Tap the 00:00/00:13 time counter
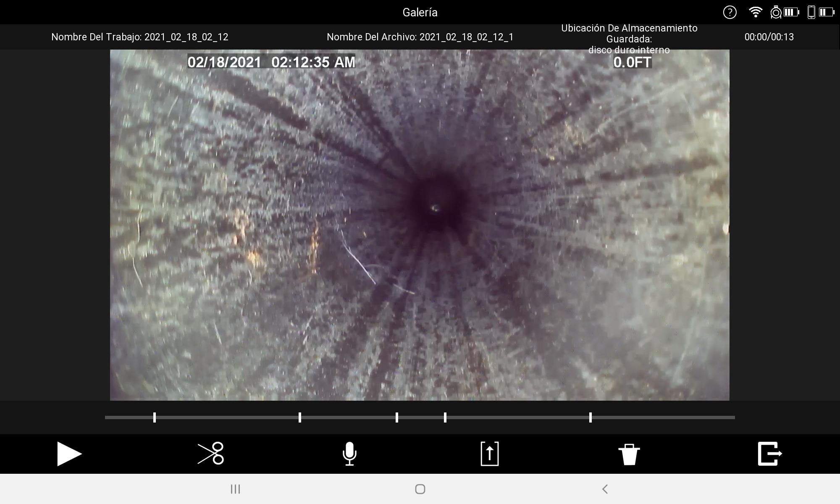Screen dimensions: 840x504 pyautogui.click(x=769, y=37)
